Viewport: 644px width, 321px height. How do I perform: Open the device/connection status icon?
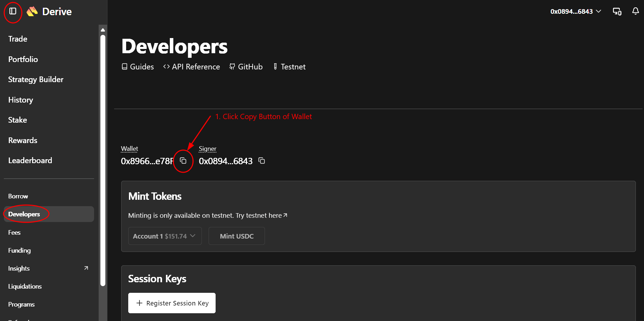(x=617, y=12)
